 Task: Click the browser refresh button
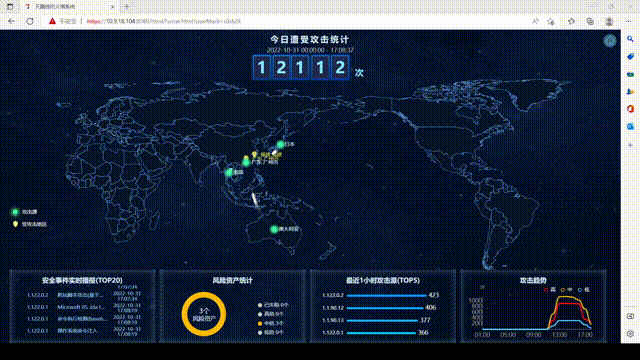coord(30,21)
